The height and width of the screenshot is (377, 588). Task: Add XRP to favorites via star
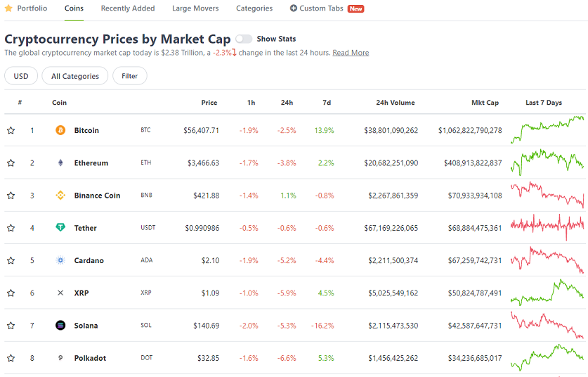pyautogui.click(x=11, y=293)
